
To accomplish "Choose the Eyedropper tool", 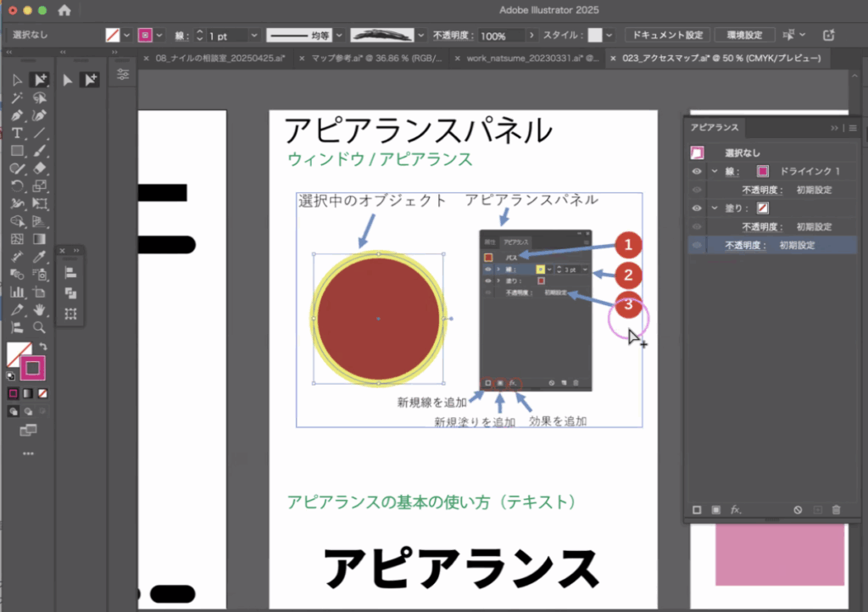I will (x=39, y=257).
